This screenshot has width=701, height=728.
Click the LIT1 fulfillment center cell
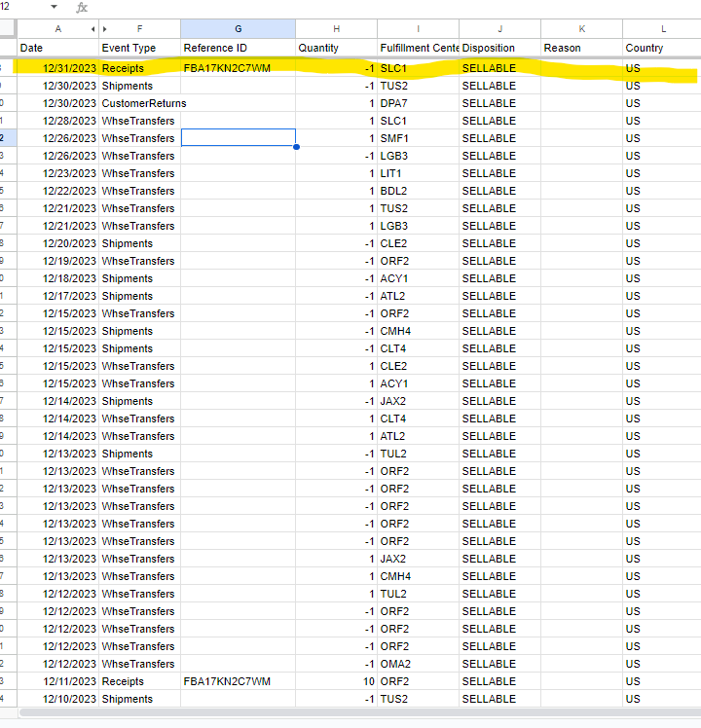418,173
